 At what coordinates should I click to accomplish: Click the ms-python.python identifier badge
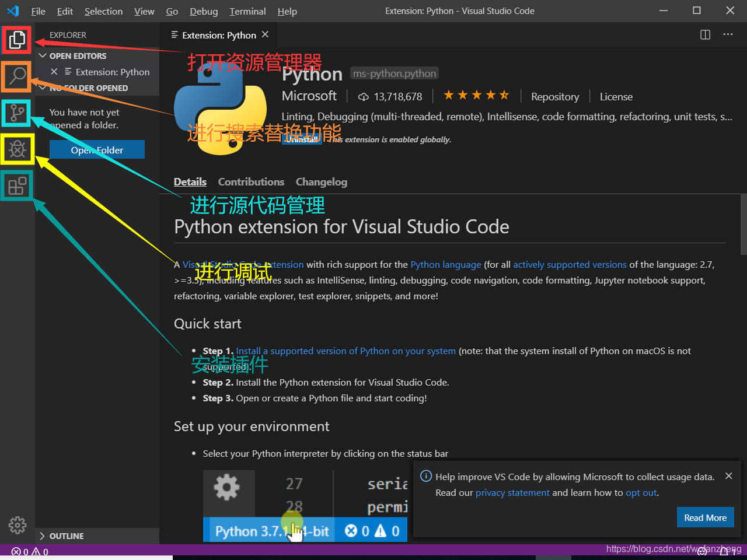tap(394, 73)
